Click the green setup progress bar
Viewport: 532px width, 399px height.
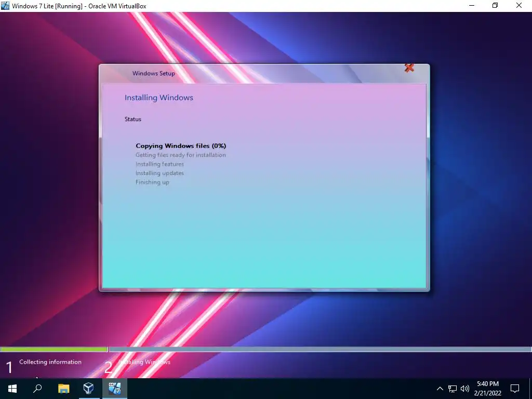coord(54,349)
